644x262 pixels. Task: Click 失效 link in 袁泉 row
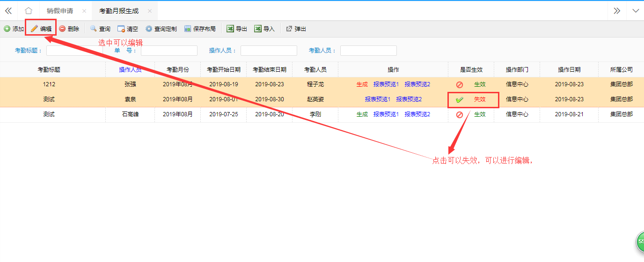click(x=480, y=99)
